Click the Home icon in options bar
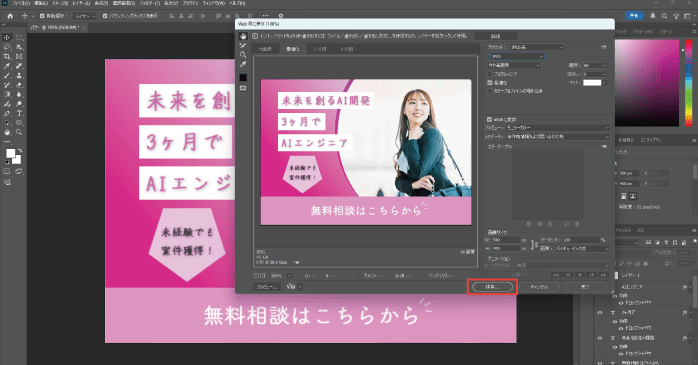This screenshot has height=365, width=698. 10,16
